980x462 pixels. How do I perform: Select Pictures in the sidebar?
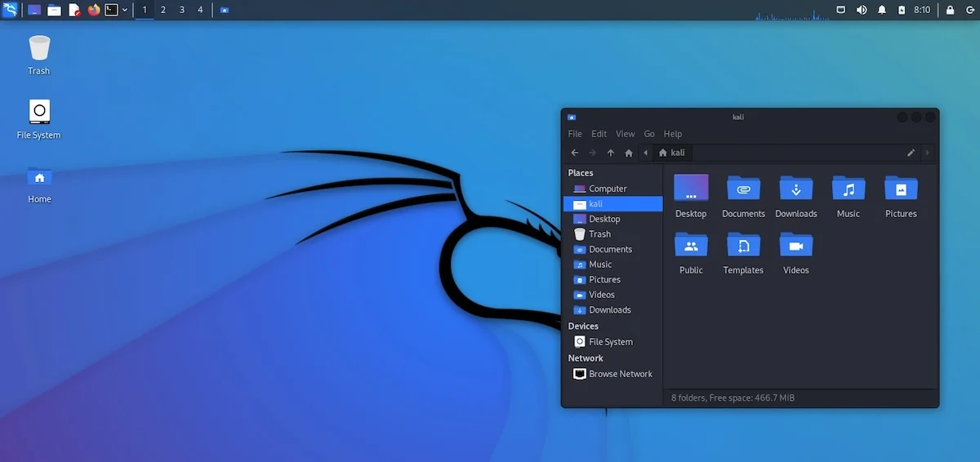[x=612, y=279]
